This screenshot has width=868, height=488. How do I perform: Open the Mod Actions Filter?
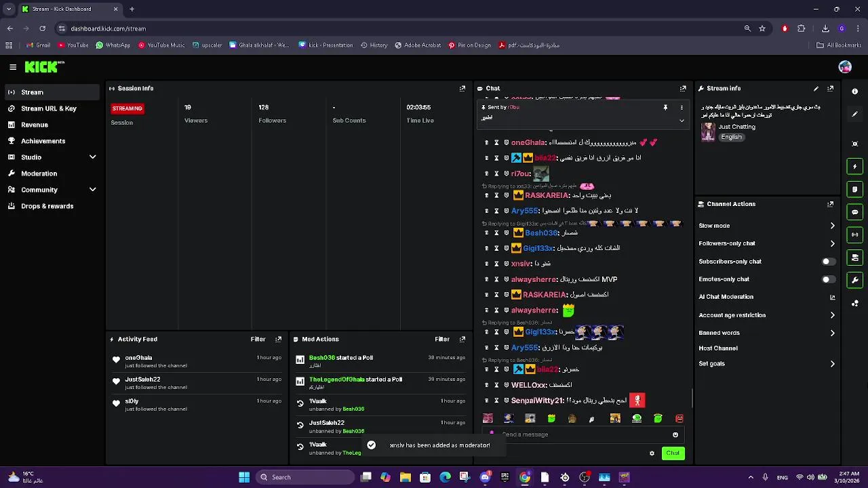[x=442, y=340]
